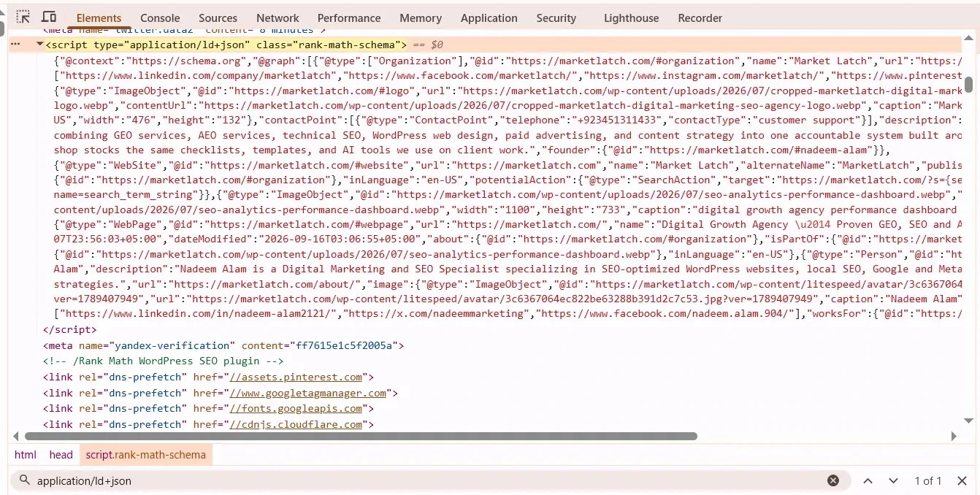
Task: Open the //fonts.googleapis.com link
Action: tap(296, 409)
